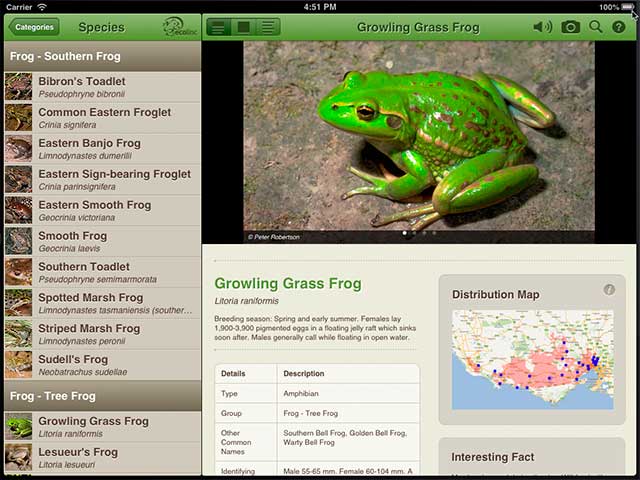Select Eastern Banjo Frog thumbnail

click(18, 149)
